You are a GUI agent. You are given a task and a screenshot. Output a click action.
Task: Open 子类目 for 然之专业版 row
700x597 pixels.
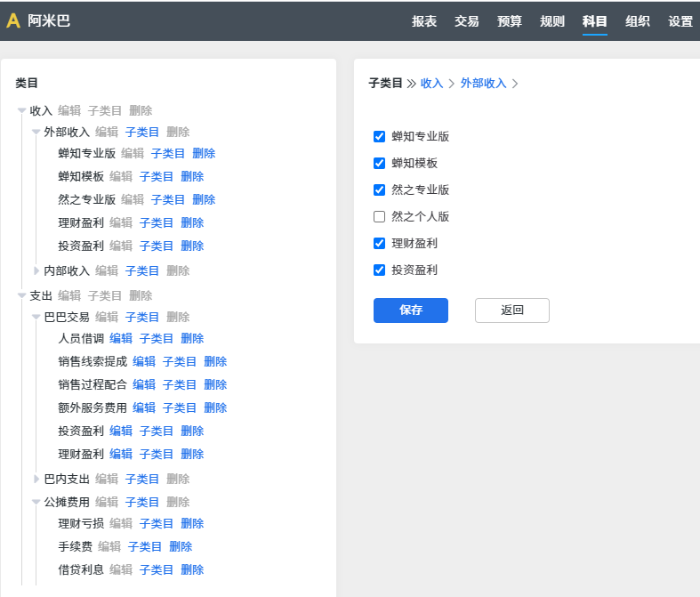pyautogui.click(x=168, y=199)
